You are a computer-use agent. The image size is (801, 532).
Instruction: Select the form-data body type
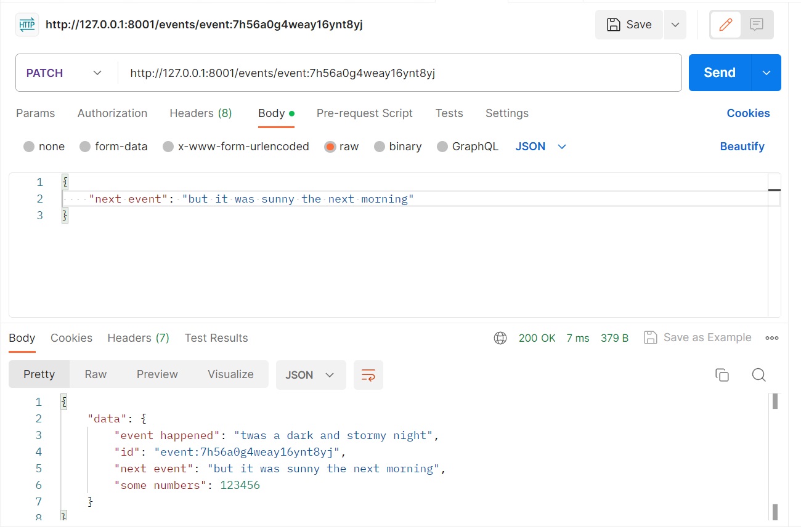click(85, 147)
